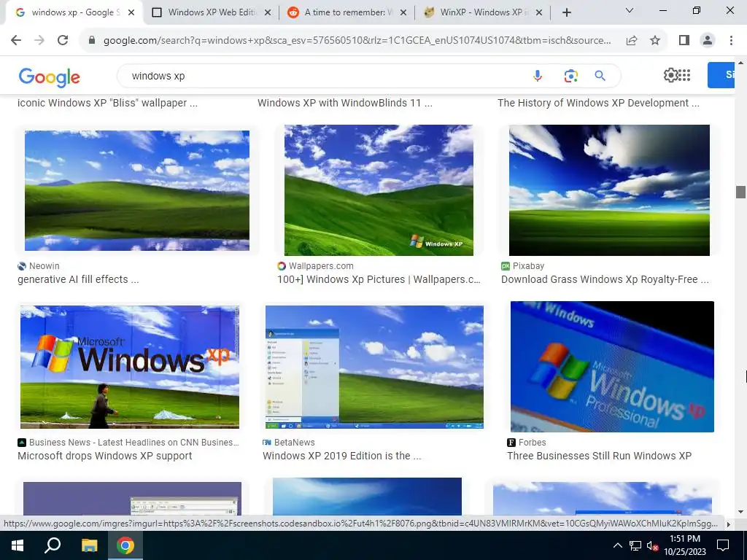Open the network status tray icon
Viewport: 747px width, 560px height.
point(635,546)
